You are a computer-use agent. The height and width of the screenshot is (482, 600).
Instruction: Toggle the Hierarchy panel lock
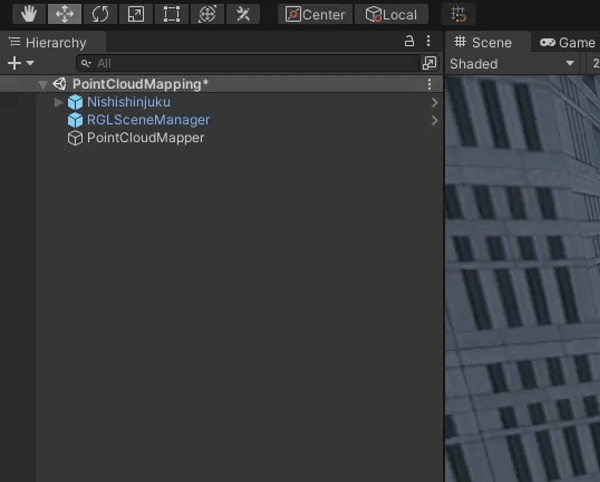(x=408, y=42)
